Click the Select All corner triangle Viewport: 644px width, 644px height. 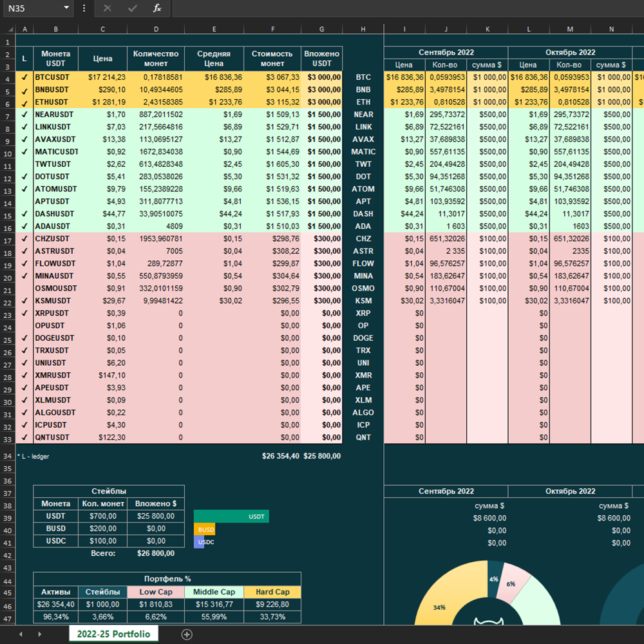point(11,29)
